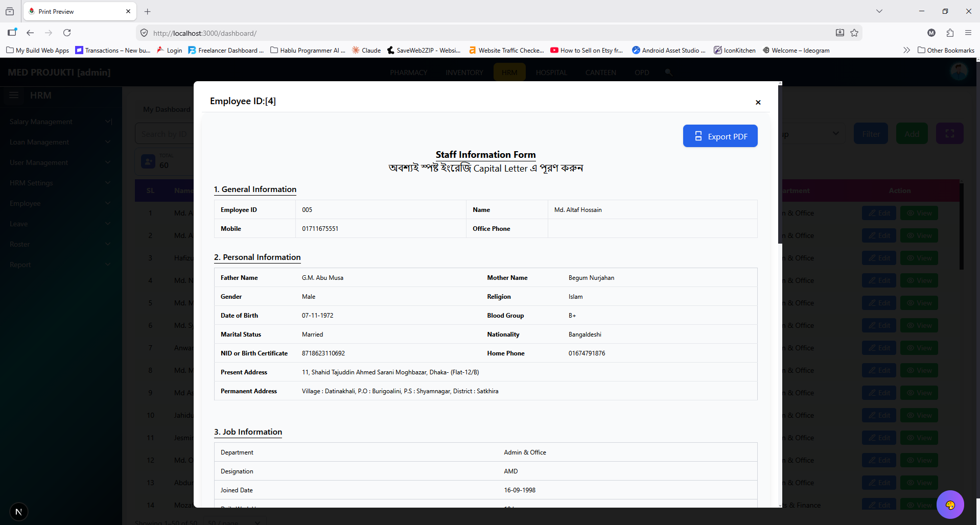This screenshot has height=525, width=980.
Task: Open the My Dashboard tab
Action: click(167, 109)
